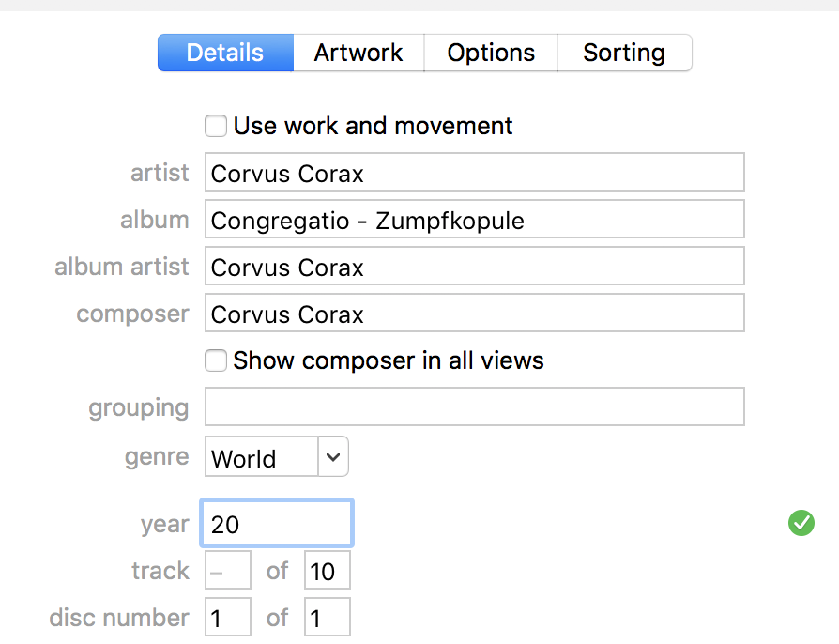The height and width of the screenshot is (644, 839).
Task: Click the green checkmark icon beside year
Action: click(x=801, y=523)
